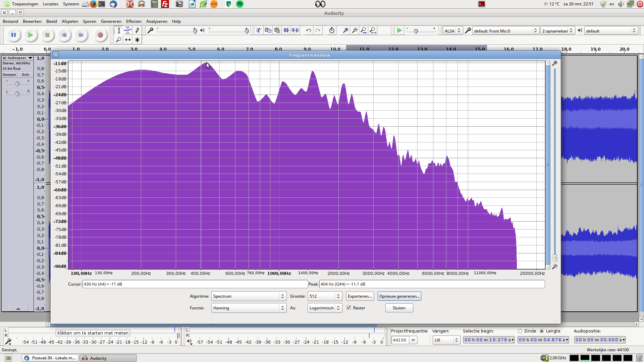Click the Exporteren button
The width and height of the screenshot is (644, 362).
pos(360,296)
